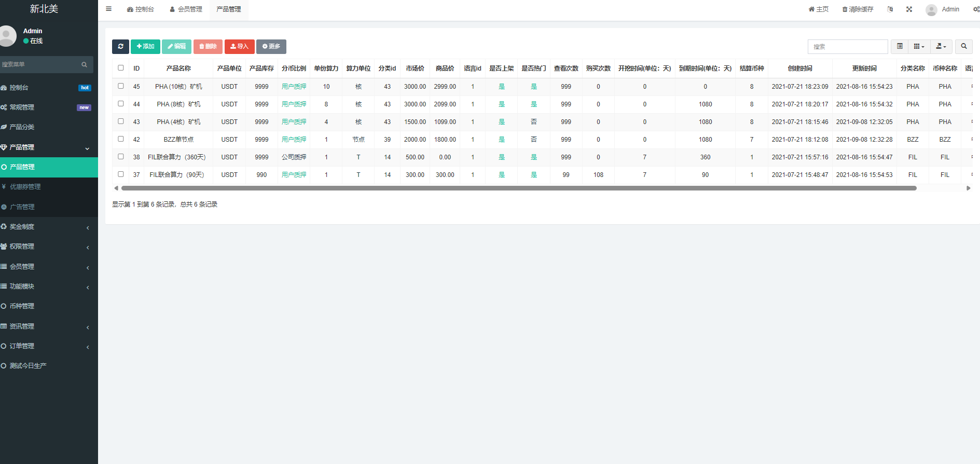Expand the 权限管理 sidebar group
980x464 pixels.
[x=49, y=247]
